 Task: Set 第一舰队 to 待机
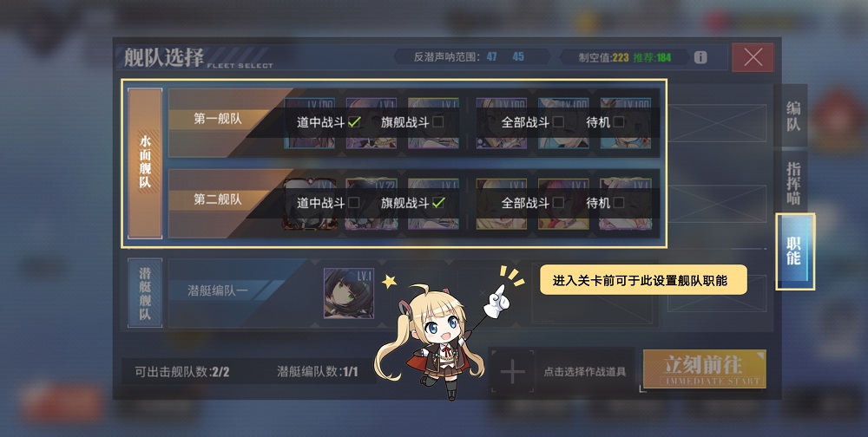(x=619, y=121)
